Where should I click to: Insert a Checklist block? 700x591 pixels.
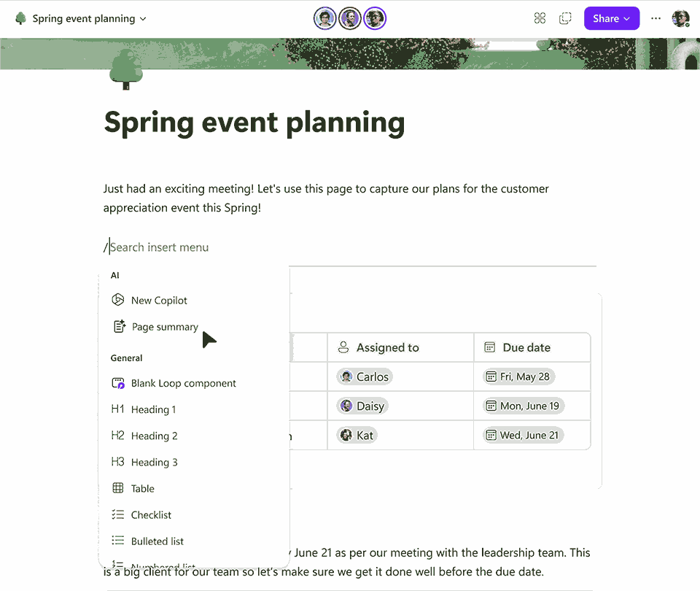point(149,514)
